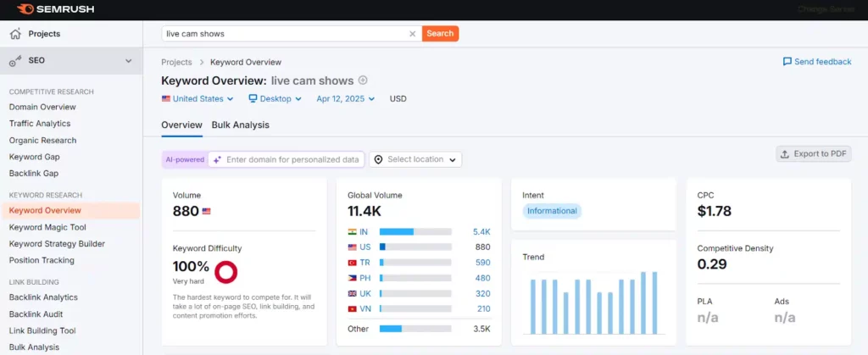Open the United States country dropdown

pyautogui.click(x=198, y=98)
